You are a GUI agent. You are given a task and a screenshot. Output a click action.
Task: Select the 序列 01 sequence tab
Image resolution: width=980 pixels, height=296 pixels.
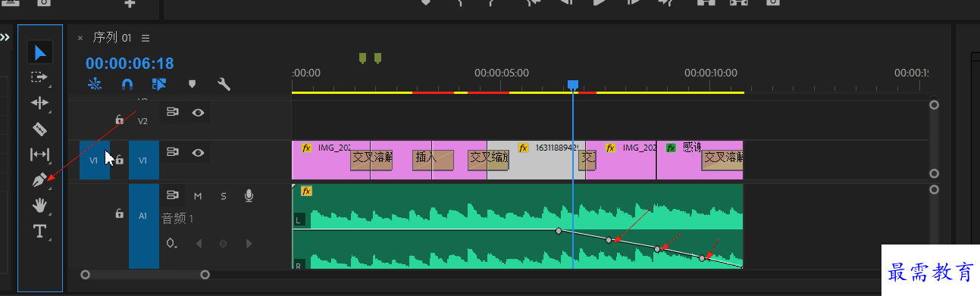pos(112,38)
